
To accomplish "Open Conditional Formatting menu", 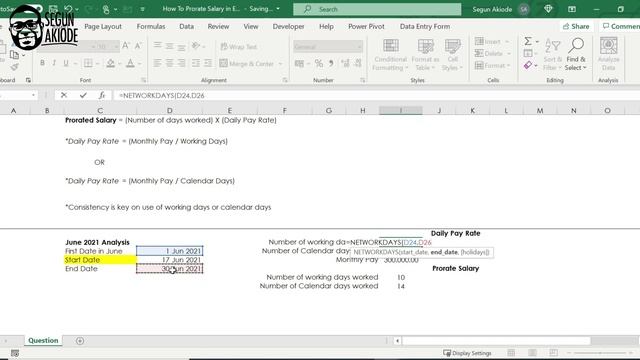I will click(390, 55).
